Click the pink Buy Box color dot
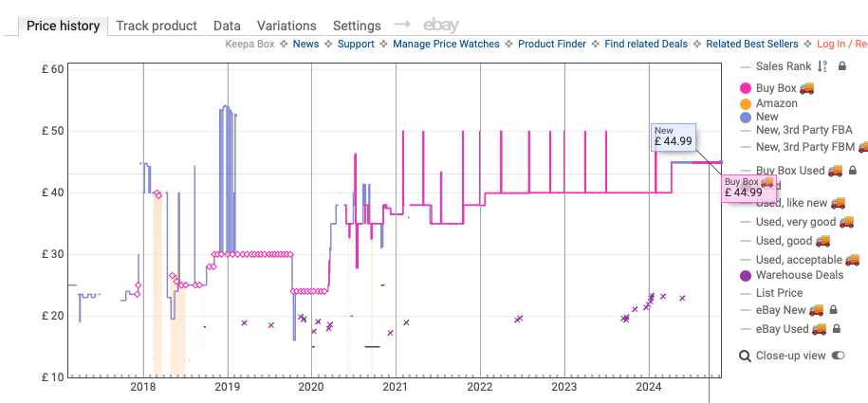Viewport: 868px width, 403px height. click(x=745, y=88)
